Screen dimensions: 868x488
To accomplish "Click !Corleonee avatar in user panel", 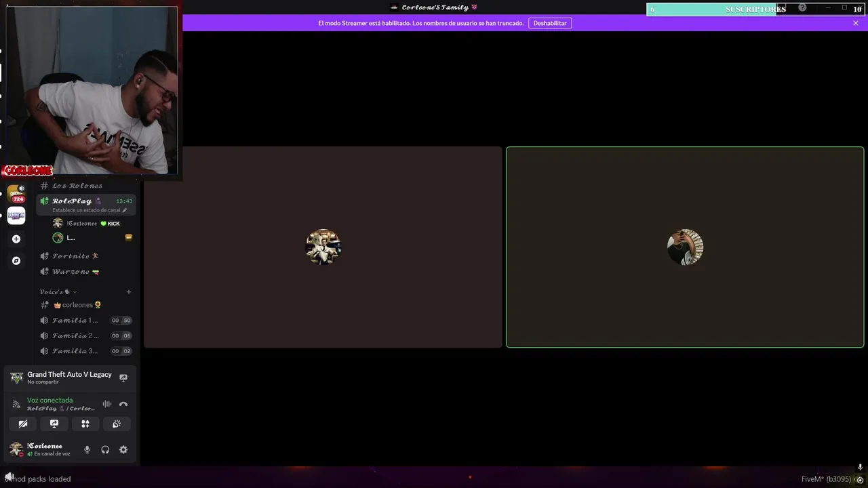I will [16, 449].
